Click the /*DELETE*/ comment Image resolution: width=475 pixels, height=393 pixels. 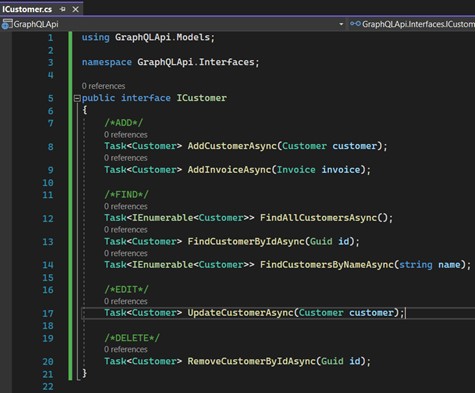coord(132,338)
